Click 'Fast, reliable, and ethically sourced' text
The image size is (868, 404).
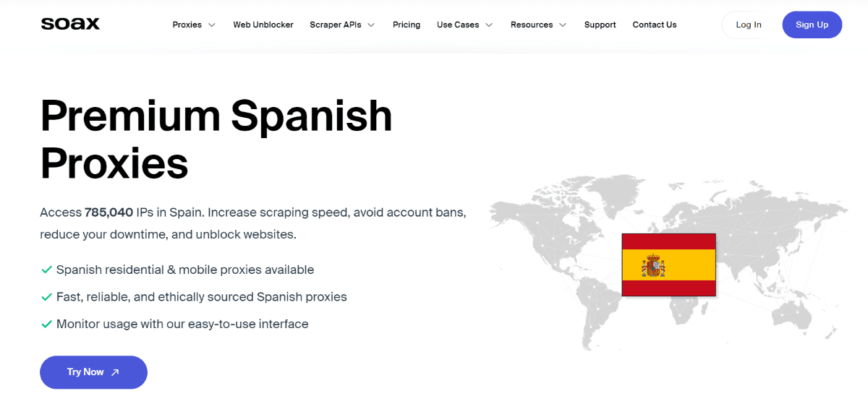click(156, 297)
